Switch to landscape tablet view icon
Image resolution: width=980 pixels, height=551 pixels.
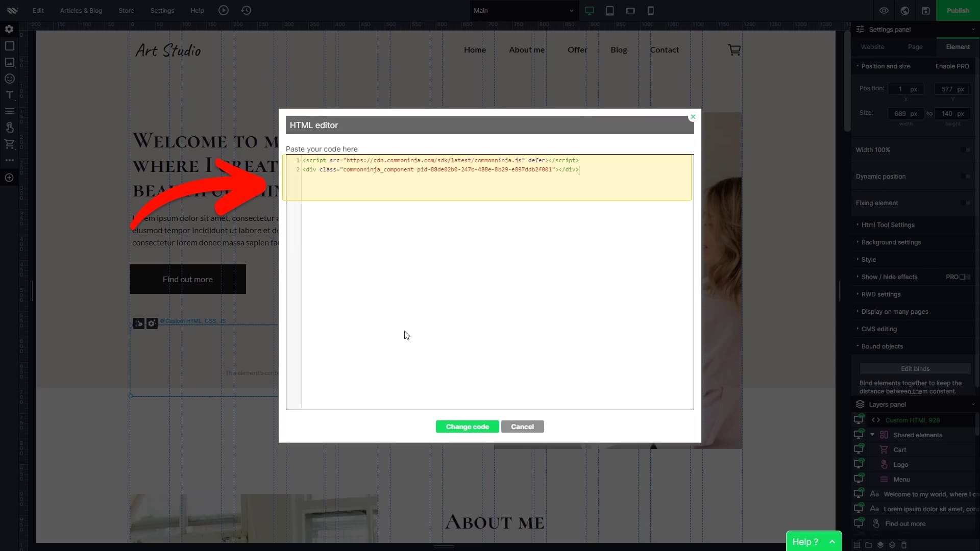[x=630, y=11]
